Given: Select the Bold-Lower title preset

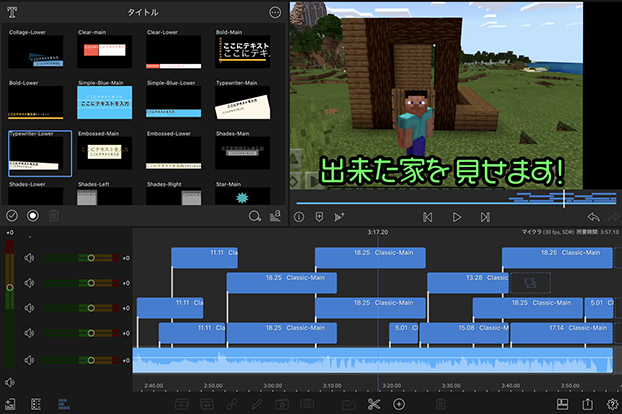Looking at the screenshot, I should point(36,99).
